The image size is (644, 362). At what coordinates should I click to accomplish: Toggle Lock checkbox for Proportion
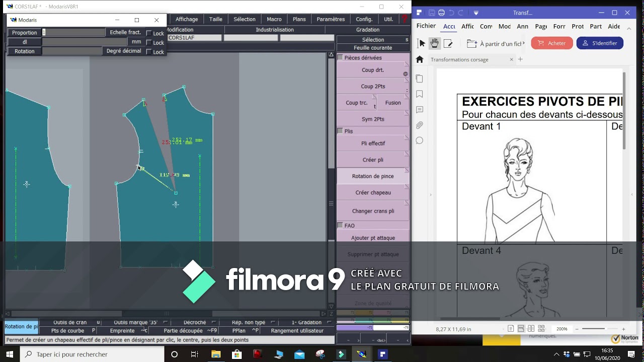click(x=149, y=33)
